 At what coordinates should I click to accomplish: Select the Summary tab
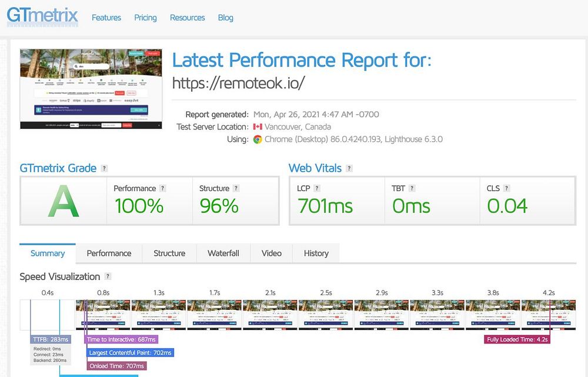(48, 253)
